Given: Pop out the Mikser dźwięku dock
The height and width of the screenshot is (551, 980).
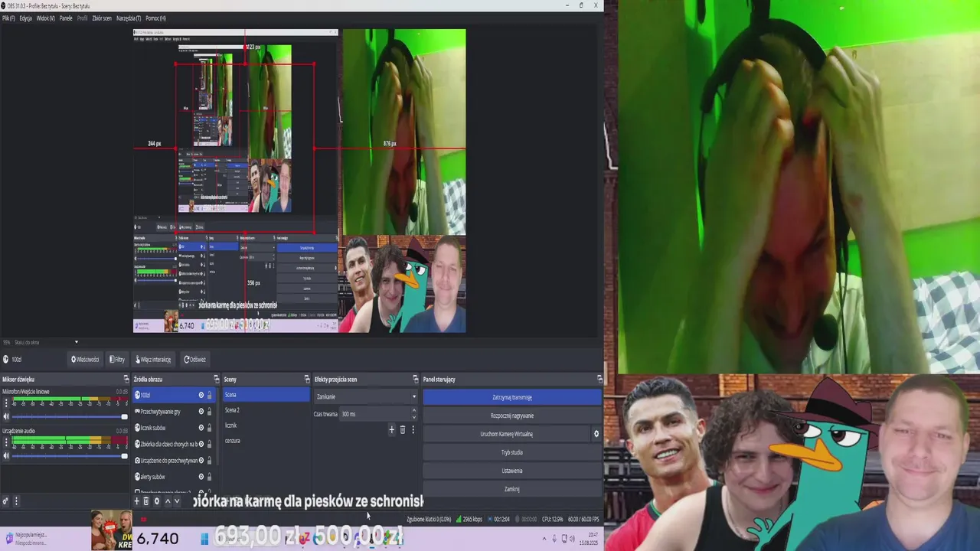Looking at the screenshot, I should coord(126,380).
